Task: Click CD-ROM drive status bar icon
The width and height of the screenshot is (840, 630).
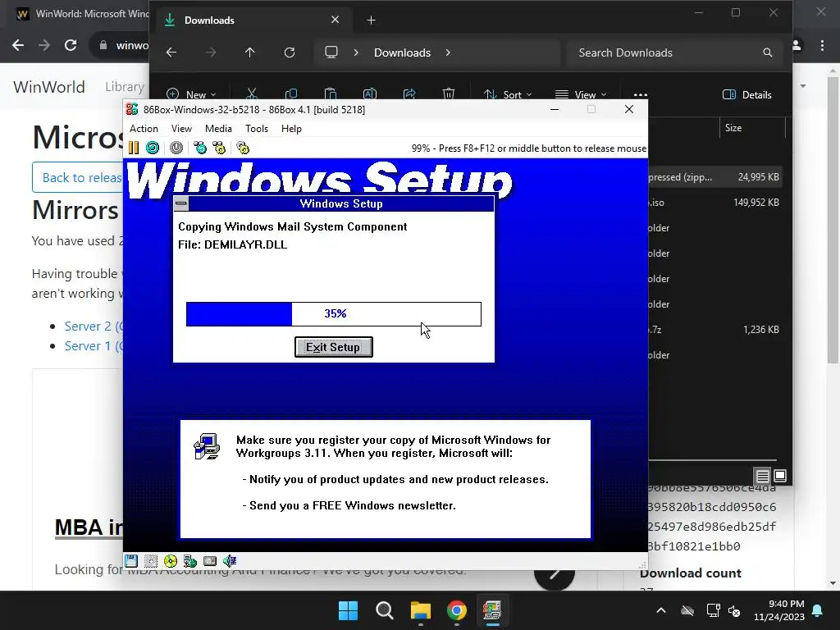Action: pos(171,561)
